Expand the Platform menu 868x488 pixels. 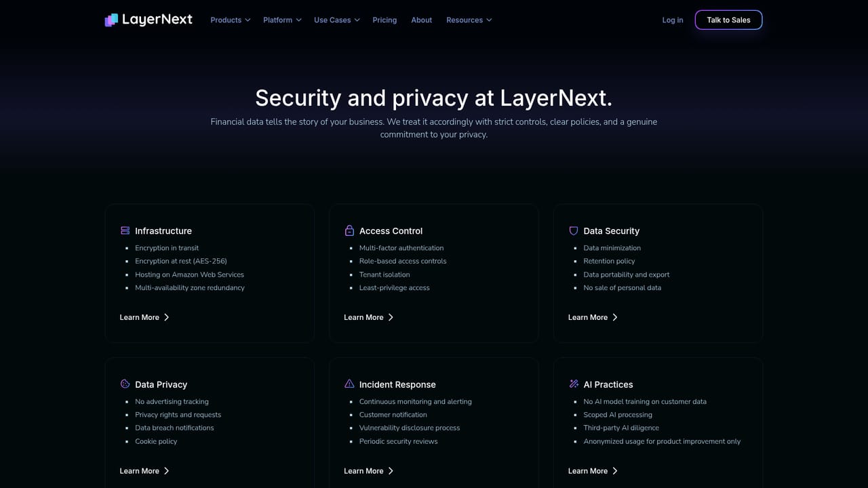pyautogui.click(x=282, y=20)
